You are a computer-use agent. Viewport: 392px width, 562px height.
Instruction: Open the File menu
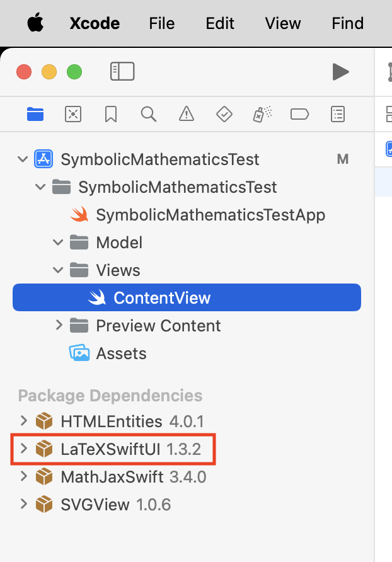(x=162, y=23)
